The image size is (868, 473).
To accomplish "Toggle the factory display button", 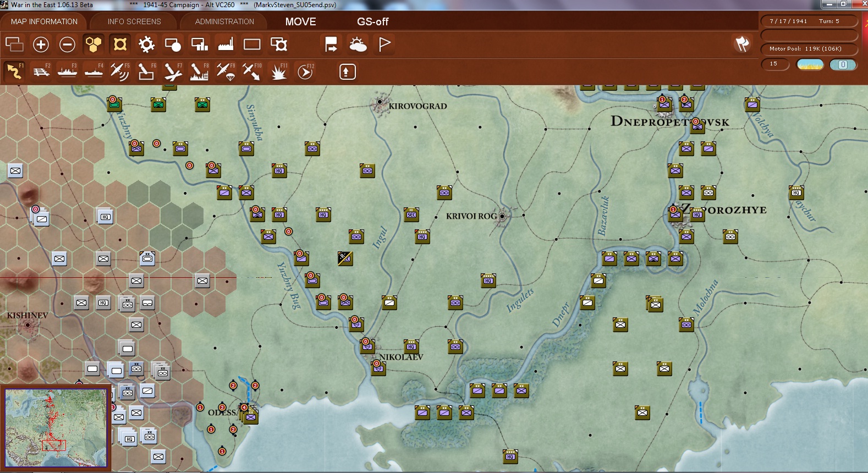I will tap(226, 44).
